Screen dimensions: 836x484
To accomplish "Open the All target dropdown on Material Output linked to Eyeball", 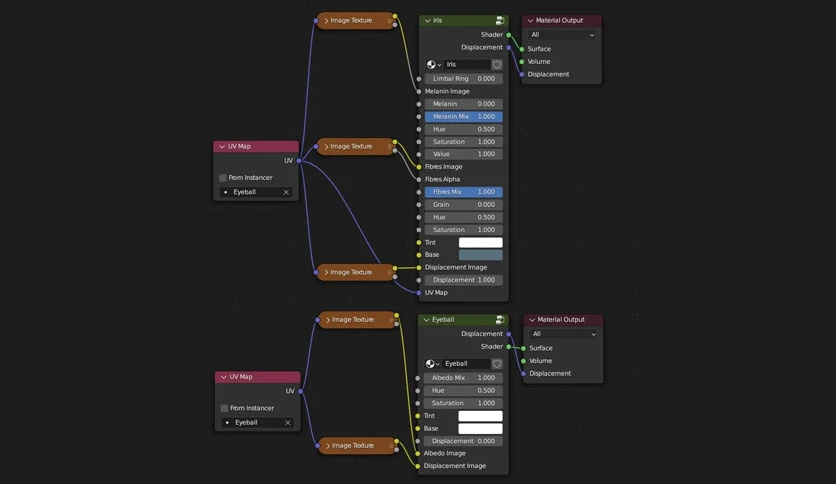I will [x=564, y=334].
